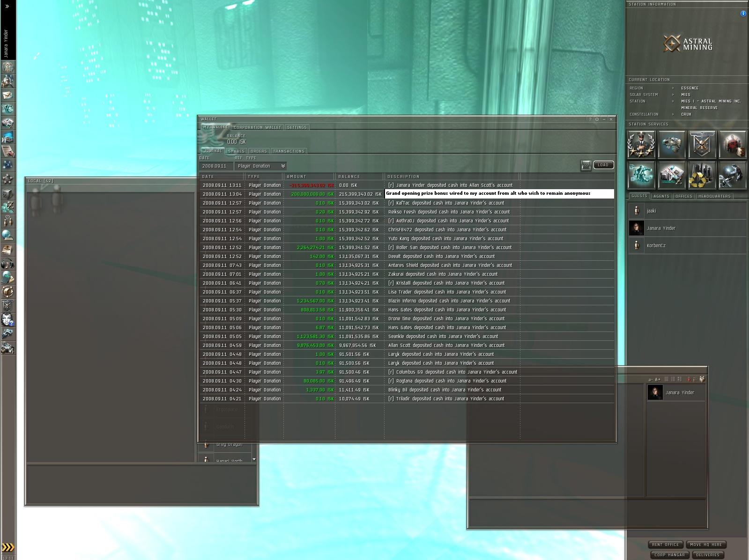Open the Contracts document icon in sidebar
Screen dimensions: 749x560
7,151
